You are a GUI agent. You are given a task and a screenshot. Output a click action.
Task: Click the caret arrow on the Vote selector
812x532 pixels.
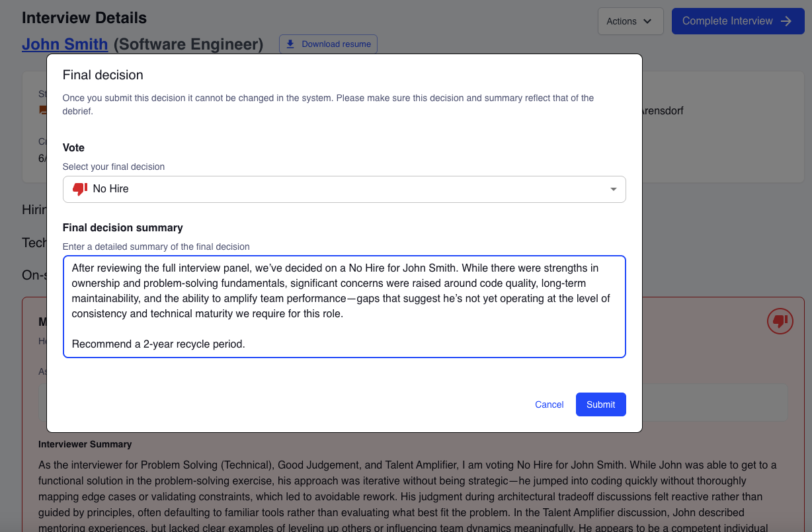(613, 189)
